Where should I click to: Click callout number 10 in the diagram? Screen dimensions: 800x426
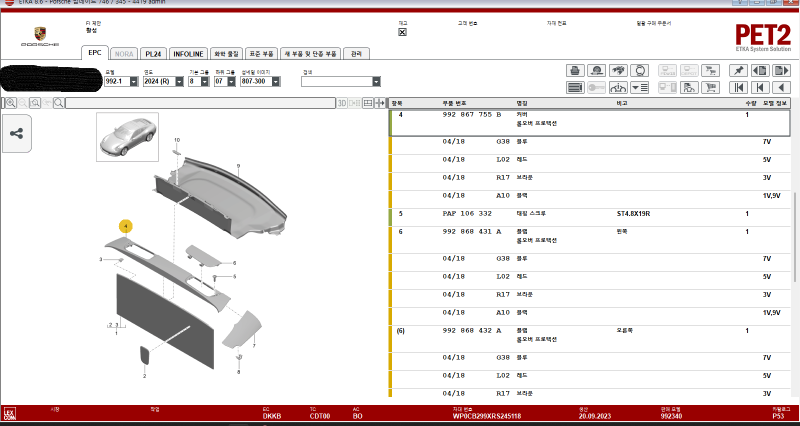(177, 139)
